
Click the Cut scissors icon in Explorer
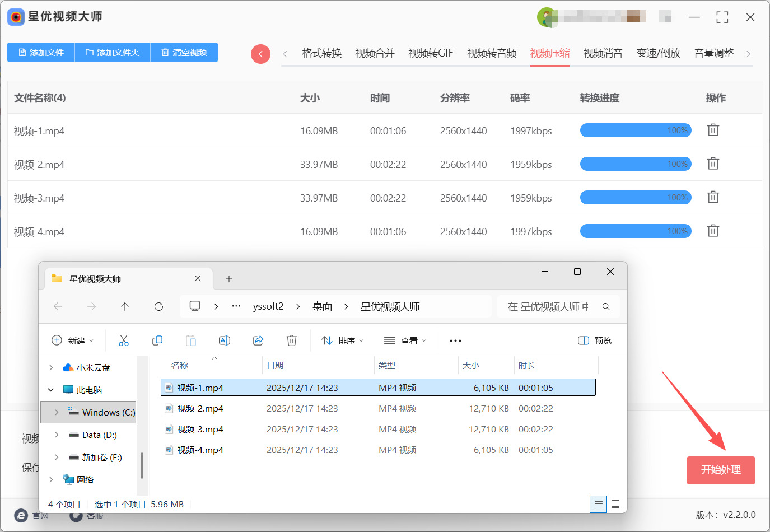[x=124, y=340]
